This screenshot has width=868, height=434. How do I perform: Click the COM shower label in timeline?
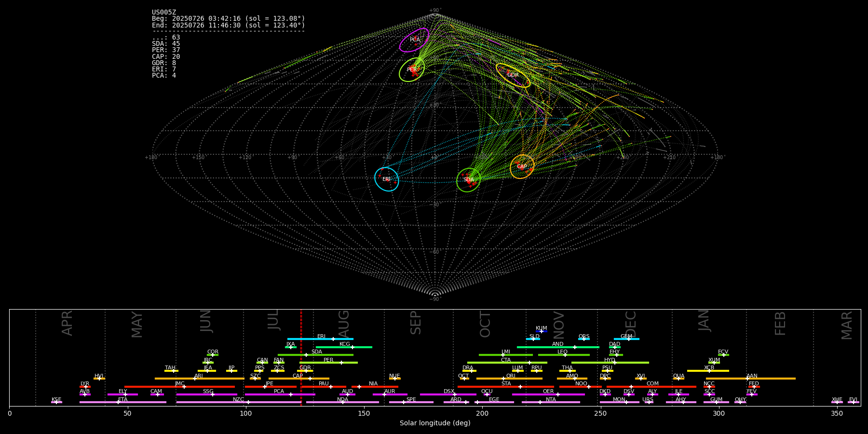[652, 383]
